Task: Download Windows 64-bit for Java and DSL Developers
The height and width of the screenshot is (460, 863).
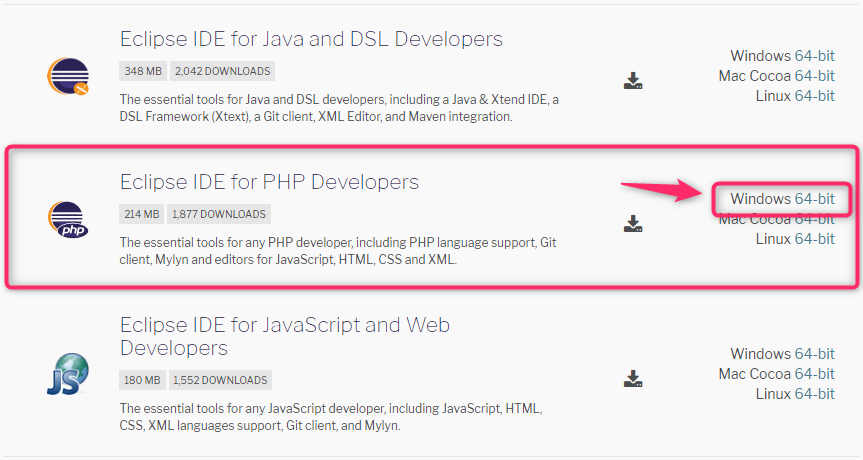Action: pos(815,56)
